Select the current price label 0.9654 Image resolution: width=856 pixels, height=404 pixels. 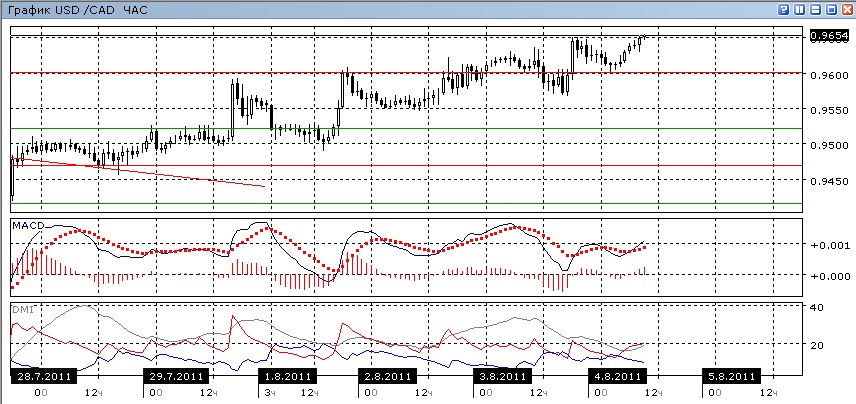[x=830, y=36]
